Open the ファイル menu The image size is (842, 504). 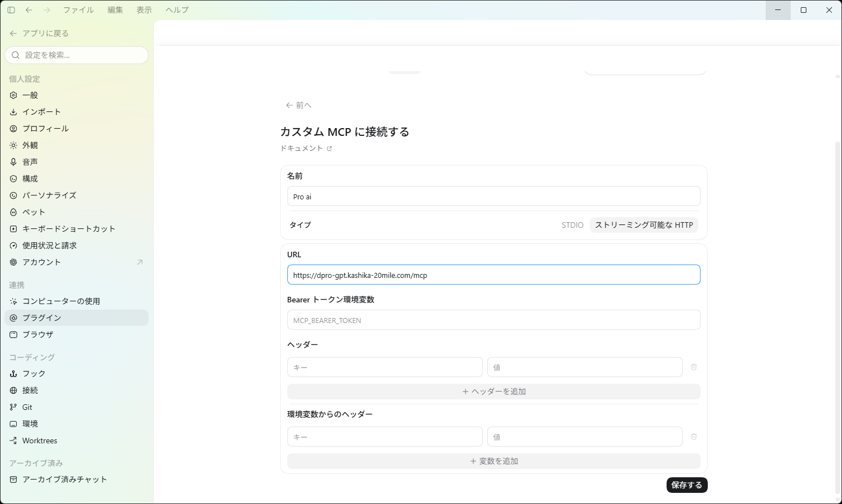(79, 10)
